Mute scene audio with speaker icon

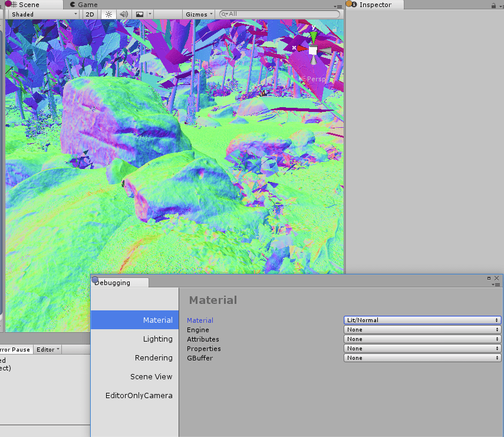pos(123,14)
